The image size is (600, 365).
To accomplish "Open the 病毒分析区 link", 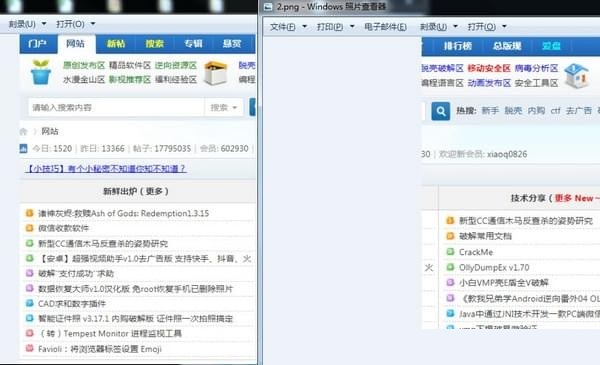I will pos(536,68).
